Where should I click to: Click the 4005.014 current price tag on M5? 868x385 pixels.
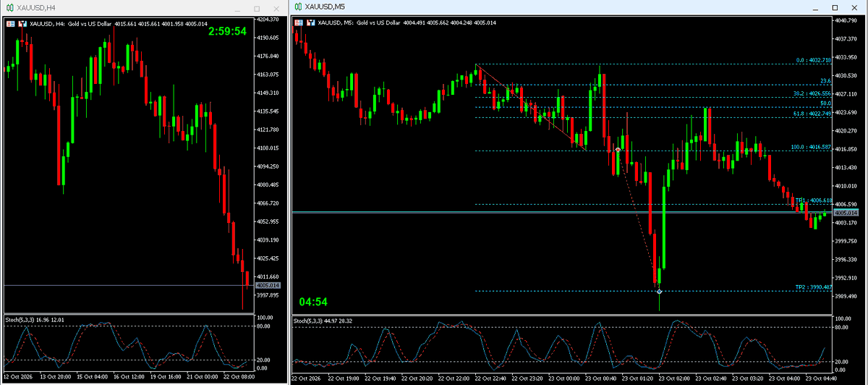pyautogui.click(x=846, y=213)
